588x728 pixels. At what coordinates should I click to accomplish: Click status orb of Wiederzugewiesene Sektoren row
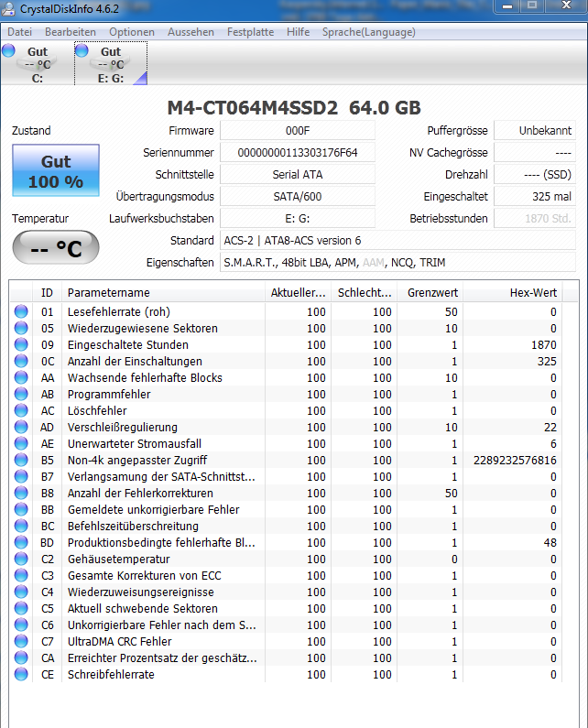coord(21,328)
